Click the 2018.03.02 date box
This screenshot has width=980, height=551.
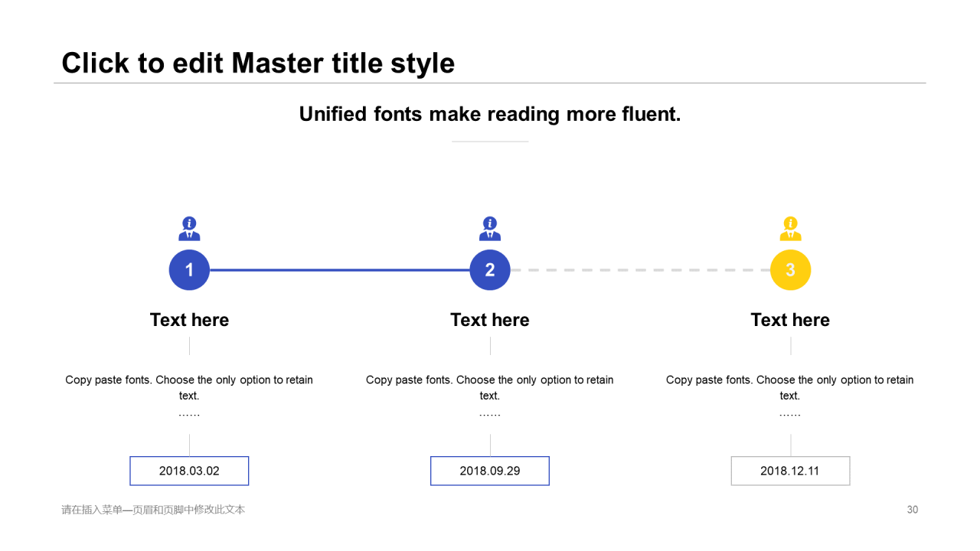tap(189, 471)
